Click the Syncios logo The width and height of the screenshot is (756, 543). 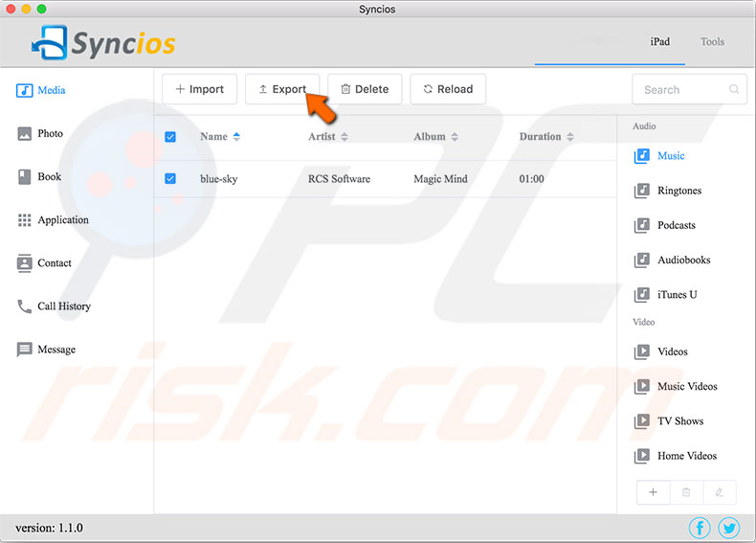click(103, 42)
